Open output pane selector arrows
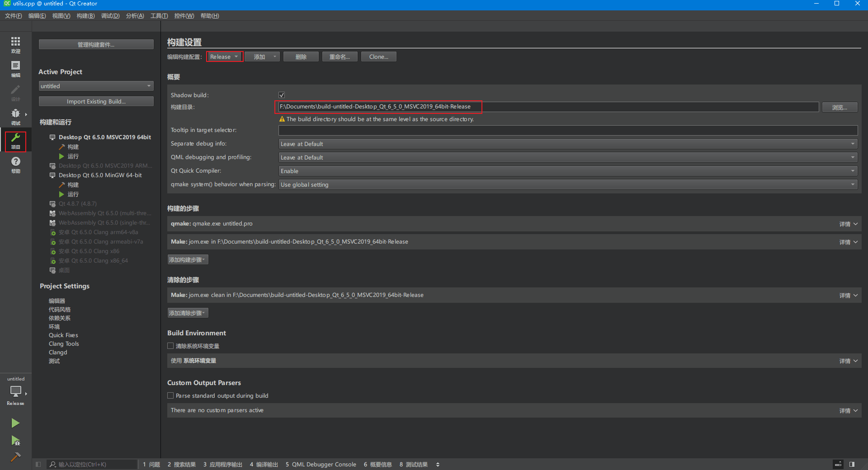 click(438, 465)
